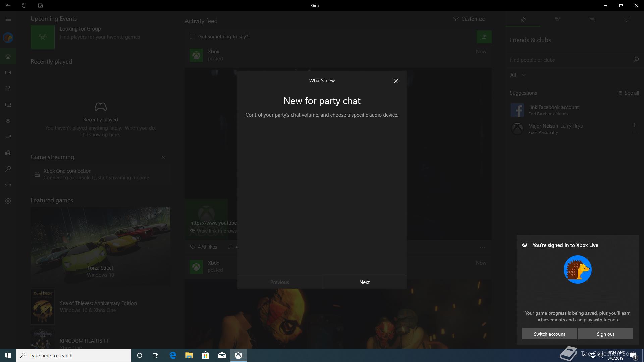This screenshot has width=644, height=362.
Task: Expand the All friends filter dropdown
Action: pos(518,75)
